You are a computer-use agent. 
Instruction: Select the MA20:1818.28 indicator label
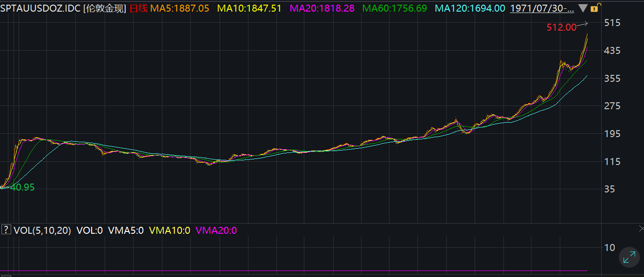322,8
